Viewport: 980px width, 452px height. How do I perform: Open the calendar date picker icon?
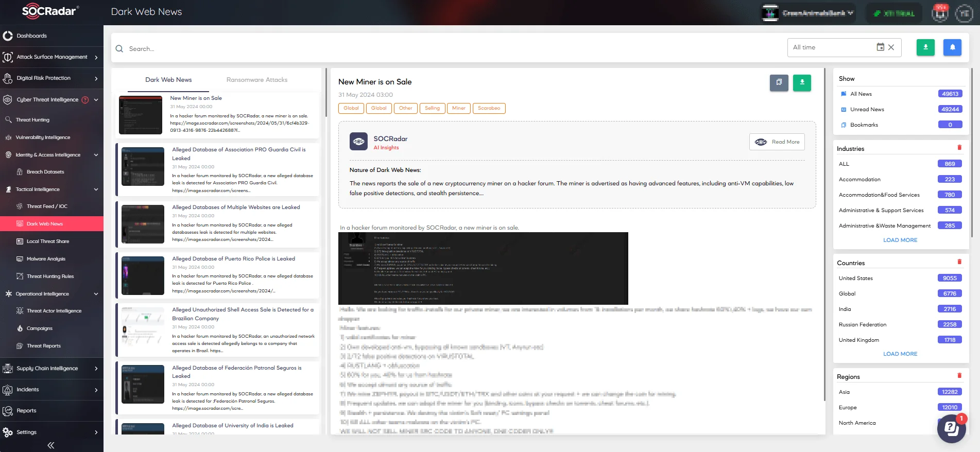(x=881, y=47)
